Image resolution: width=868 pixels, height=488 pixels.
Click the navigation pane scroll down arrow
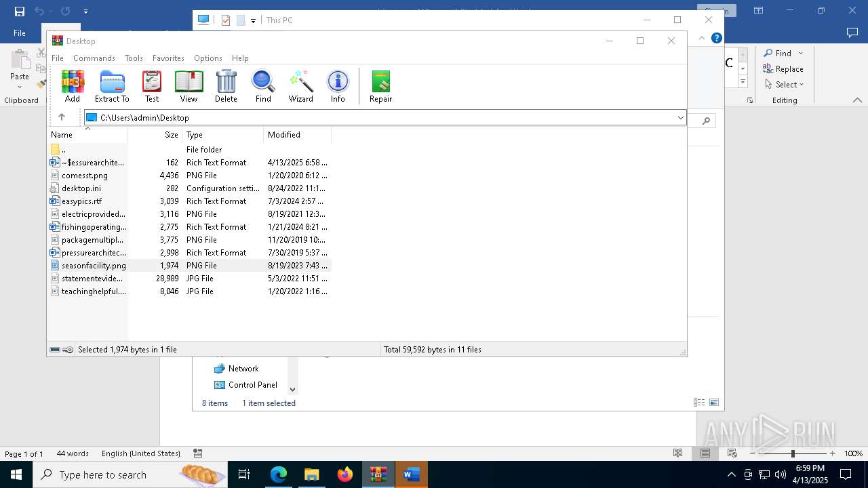(x=293, y=389)
